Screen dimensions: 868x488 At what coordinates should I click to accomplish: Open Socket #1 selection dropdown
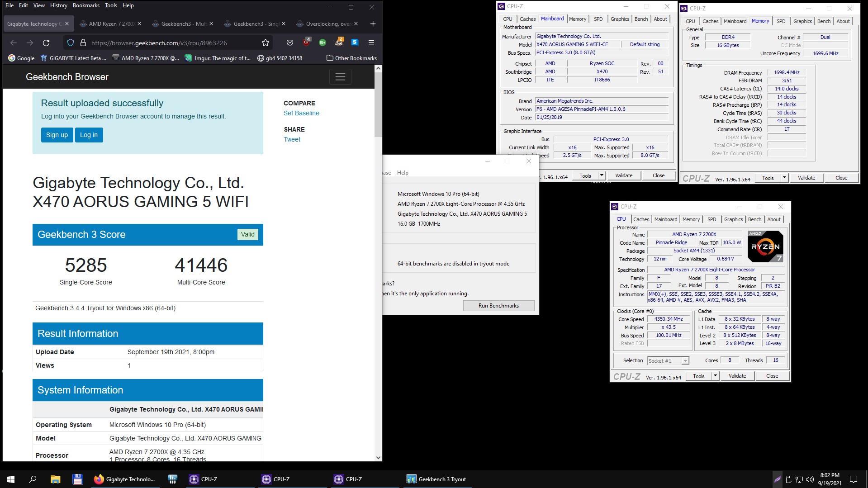click(668, 360)
